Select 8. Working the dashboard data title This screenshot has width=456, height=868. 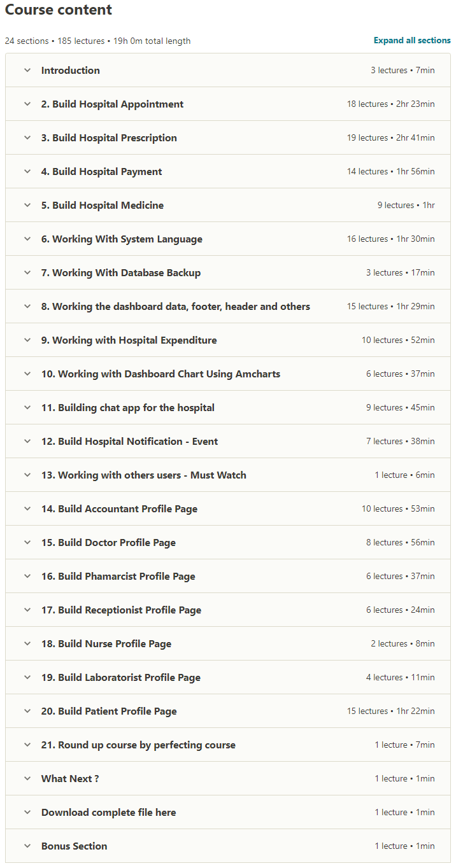click(176, 307)
